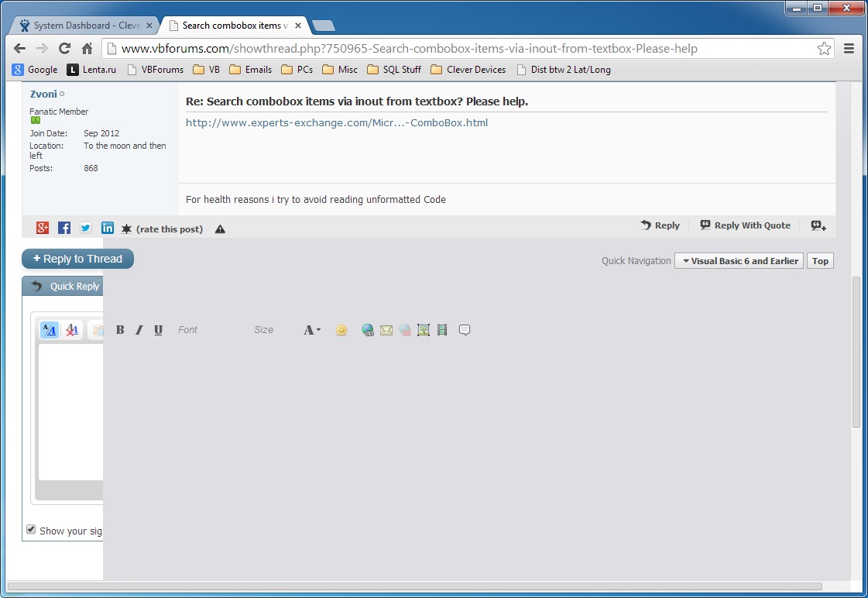Share post on Facebook
868x598 pixels.
pyautogui.click(x=64, y=228)
